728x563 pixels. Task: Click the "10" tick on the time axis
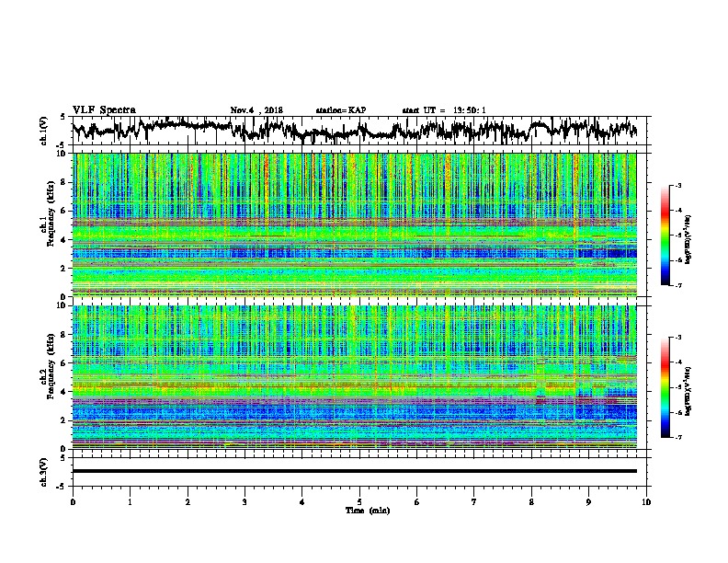pyautogui.click(x=646, y=502)
